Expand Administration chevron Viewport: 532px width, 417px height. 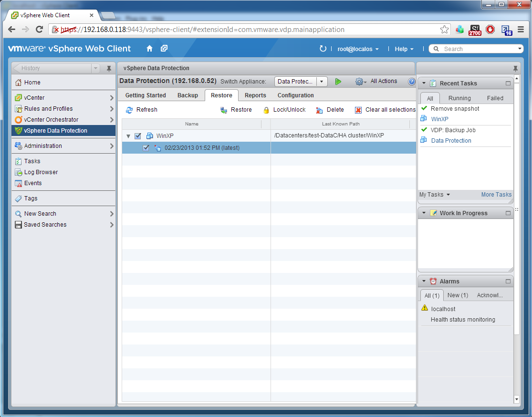(112, 146)
